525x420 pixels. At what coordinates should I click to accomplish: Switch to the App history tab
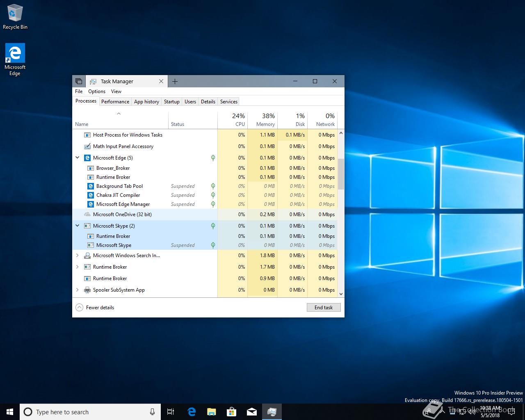pyautogui.click(x=146, y=102)
